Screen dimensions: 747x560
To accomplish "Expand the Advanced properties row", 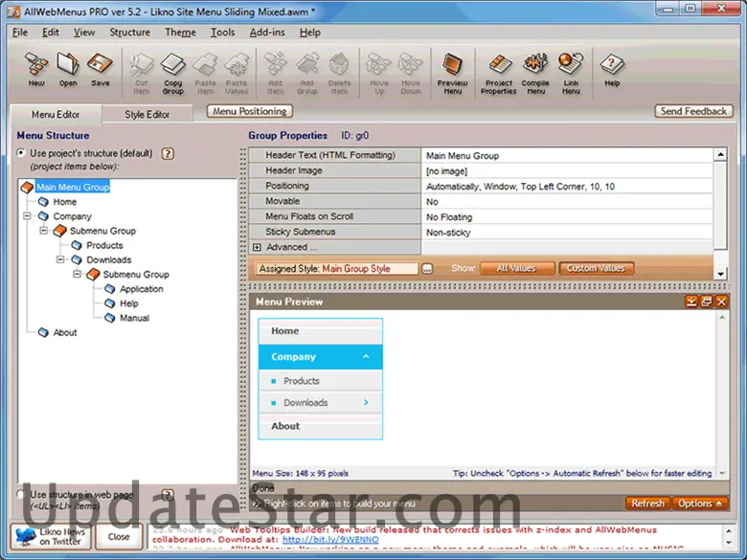I will 257,247.
